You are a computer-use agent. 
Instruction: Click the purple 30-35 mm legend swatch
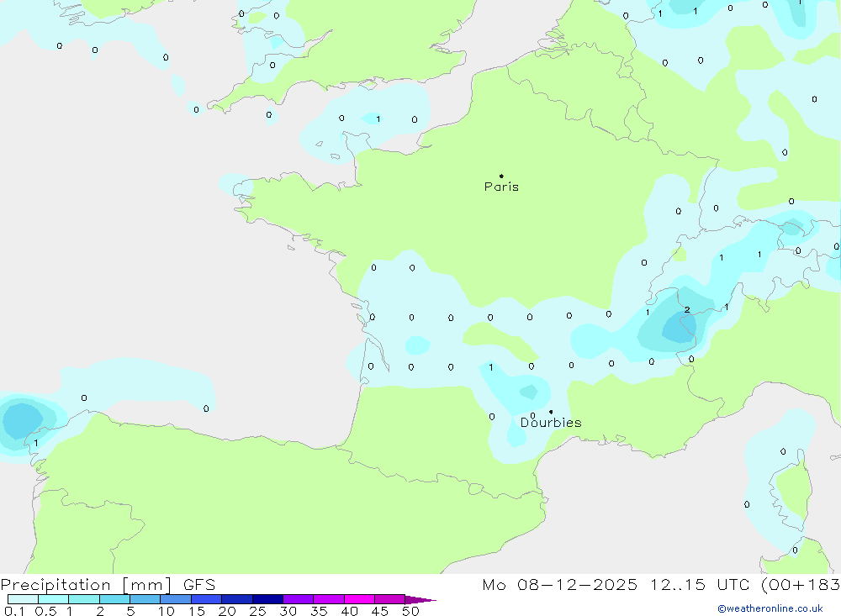click(299, 599)
